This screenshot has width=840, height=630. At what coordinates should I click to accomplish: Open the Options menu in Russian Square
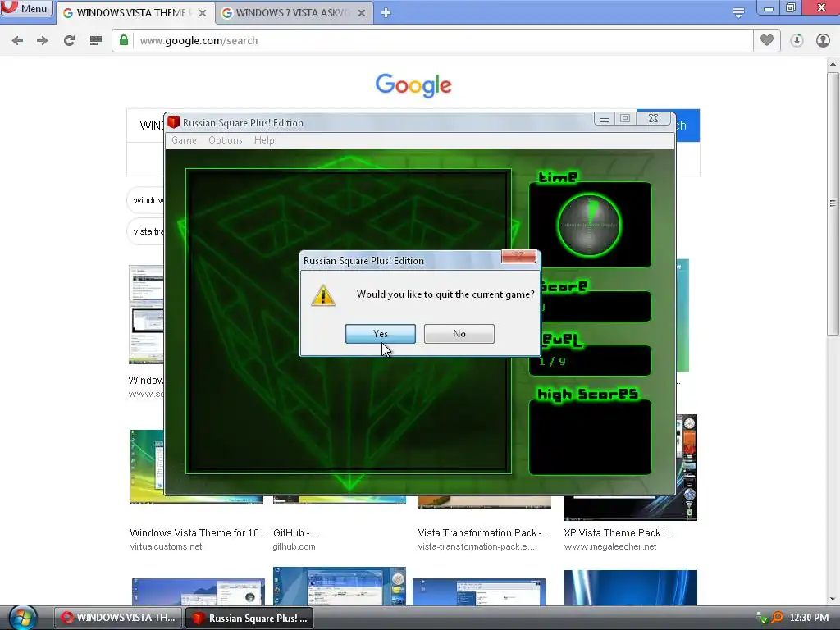point(226,140)
